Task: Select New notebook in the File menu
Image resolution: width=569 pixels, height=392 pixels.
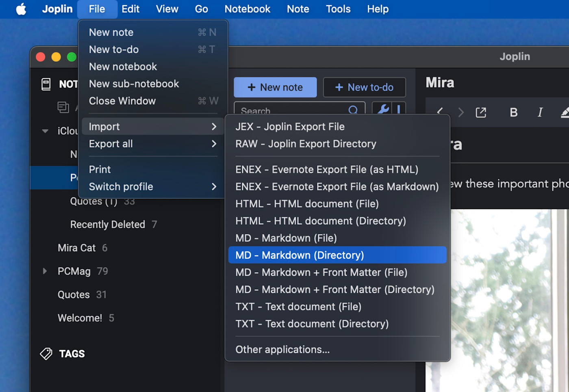Action: coord(153,67)
